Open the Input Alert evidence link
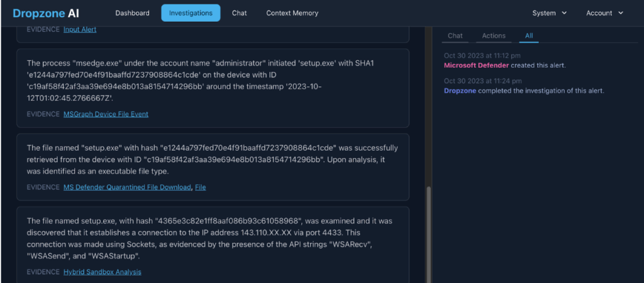The image size is (644, 283). coord(80,29)
